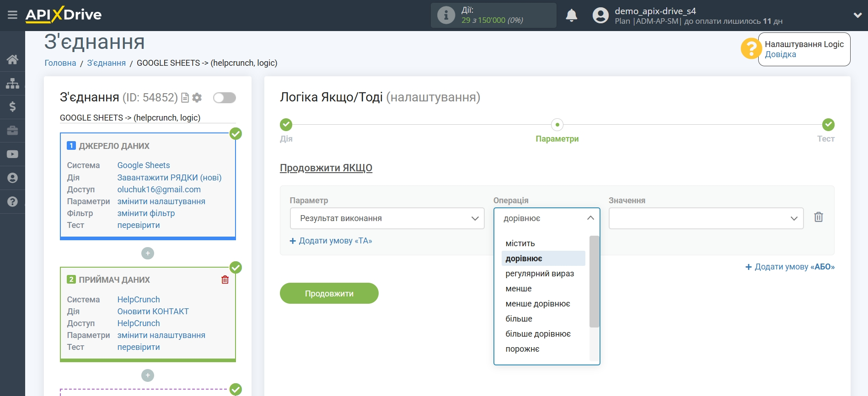Select менше operation option

click(543, 289)
